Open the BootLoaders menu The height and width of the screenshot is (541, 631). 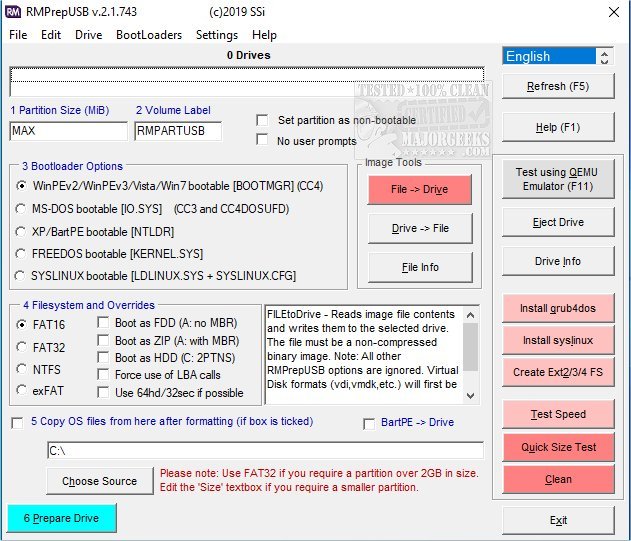(149, 35)
